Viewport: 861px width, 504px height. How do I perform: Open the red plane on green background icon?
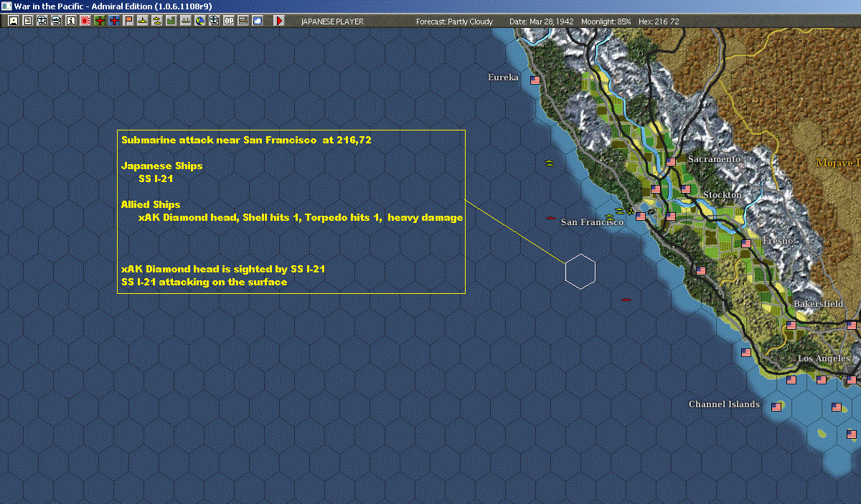pyautogui.click(x=100, y=21)
